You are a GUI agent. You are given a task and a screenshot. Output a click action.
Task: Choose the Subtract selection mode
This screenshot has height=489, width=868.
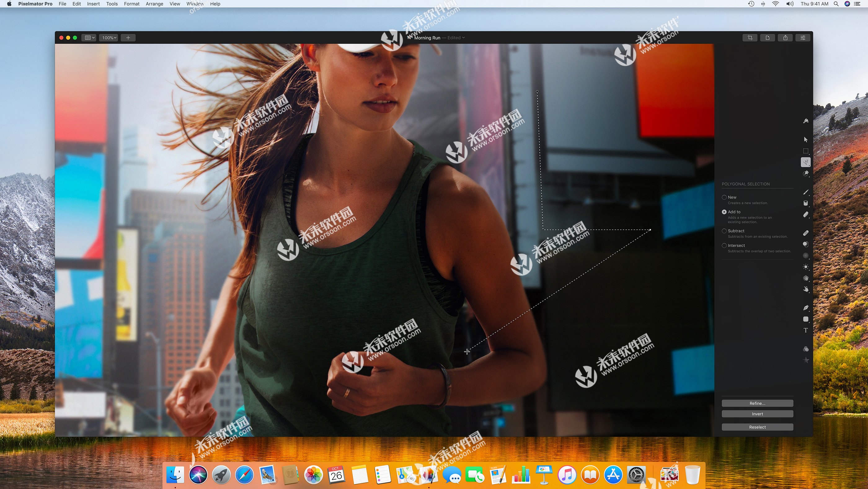pyautogui.click(x=724, y=231)
